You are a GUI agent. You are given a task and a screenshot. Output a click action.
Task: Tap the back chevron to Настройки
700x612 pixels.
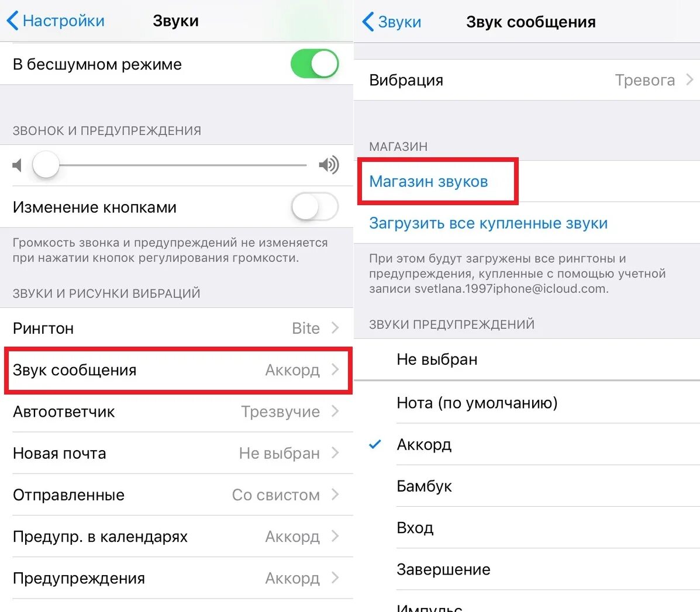coord(12,21)
